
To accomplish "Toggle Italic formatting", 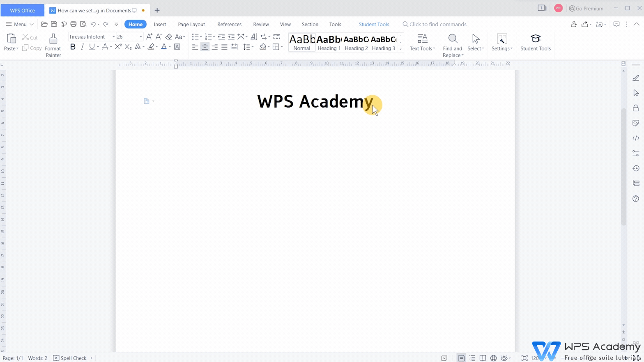I will pyautogui.click(x=82, y=47).
